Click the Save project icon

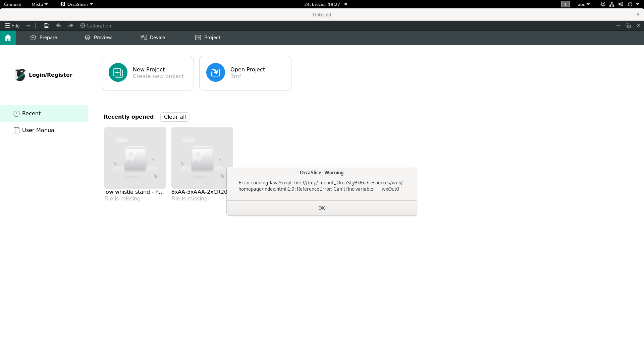(47, 25)
